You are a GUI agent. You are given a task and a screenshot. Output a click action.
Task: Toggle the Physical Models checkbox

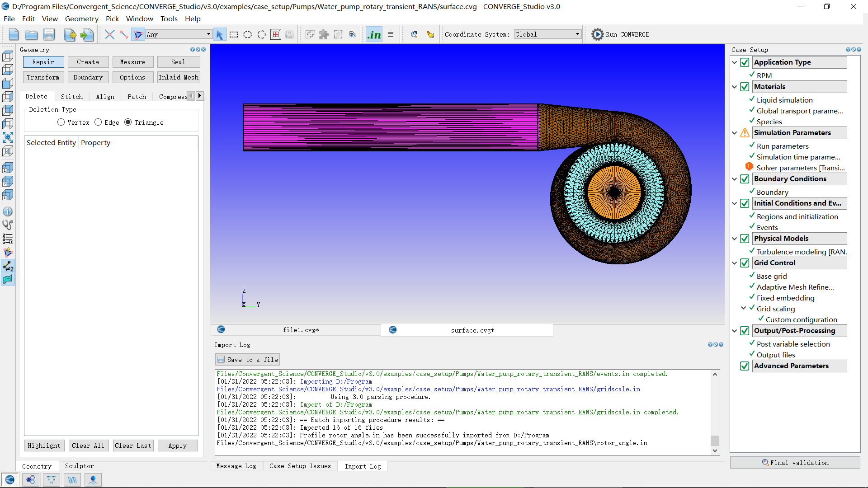pyautogui.click(x=745, y=239)
